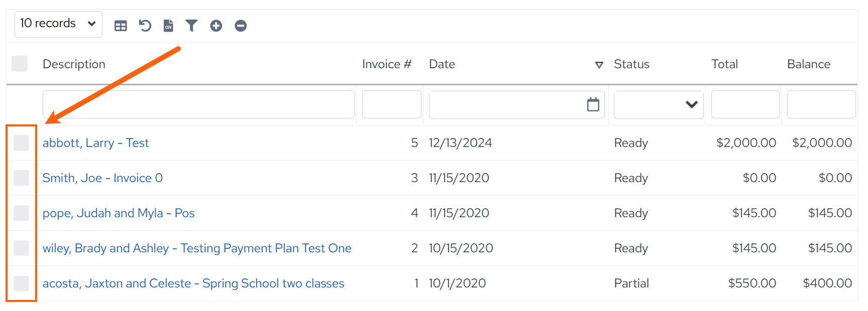This screenshot has height=311, width=868.
Task: Sort by the Invoice # column header
Action: [387, 64]
